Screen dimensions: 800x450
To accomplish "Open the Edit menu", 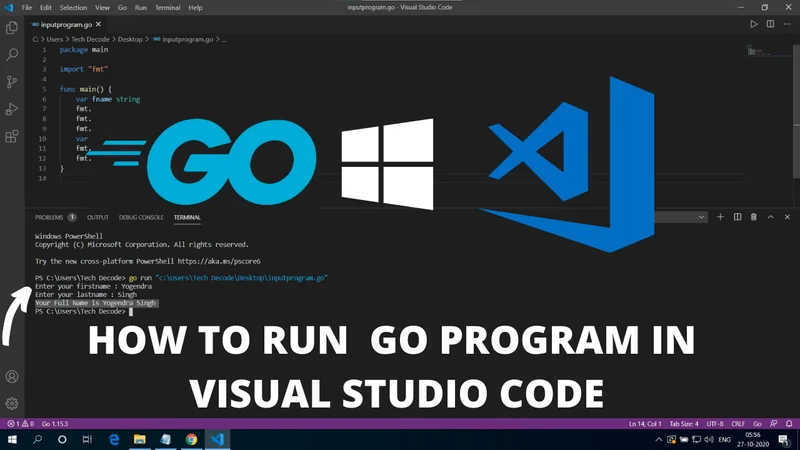I will 46,8.
